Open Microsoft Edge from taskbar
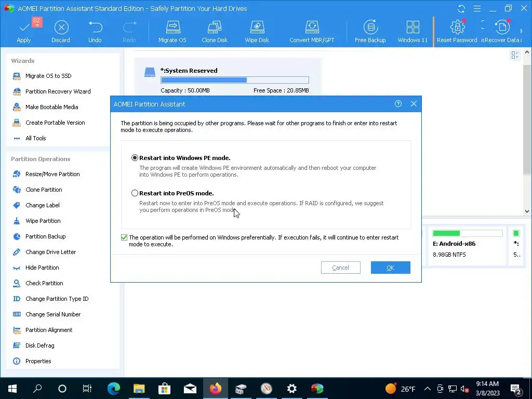 point(114,389)
